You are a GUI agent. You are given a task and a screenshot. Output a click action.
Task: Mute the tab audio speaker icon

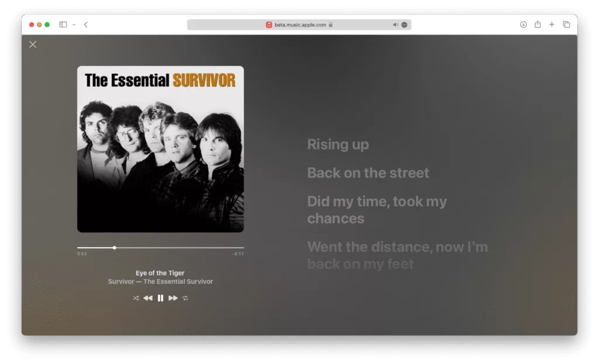pos(395,25)
